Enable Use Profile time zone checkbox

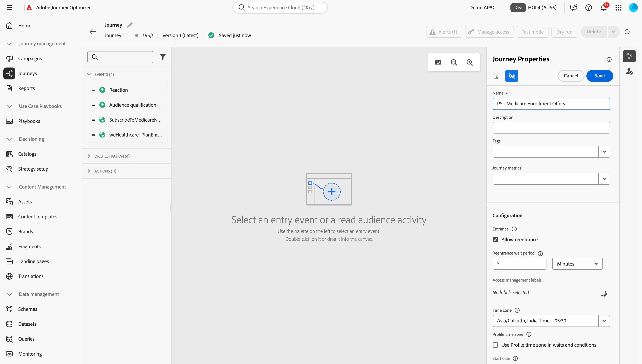point(495,345)
